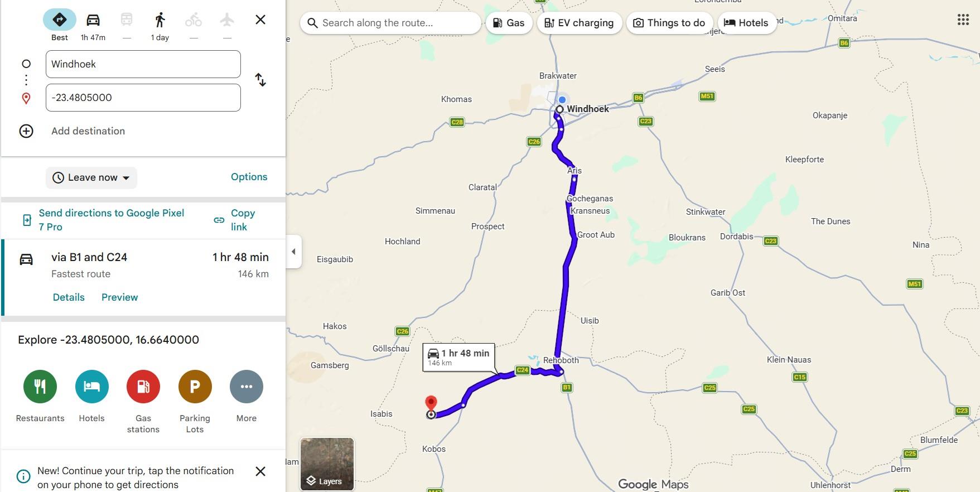Show Hotels along the route
The width and height of the screenshot is (980, 492).
746,23
